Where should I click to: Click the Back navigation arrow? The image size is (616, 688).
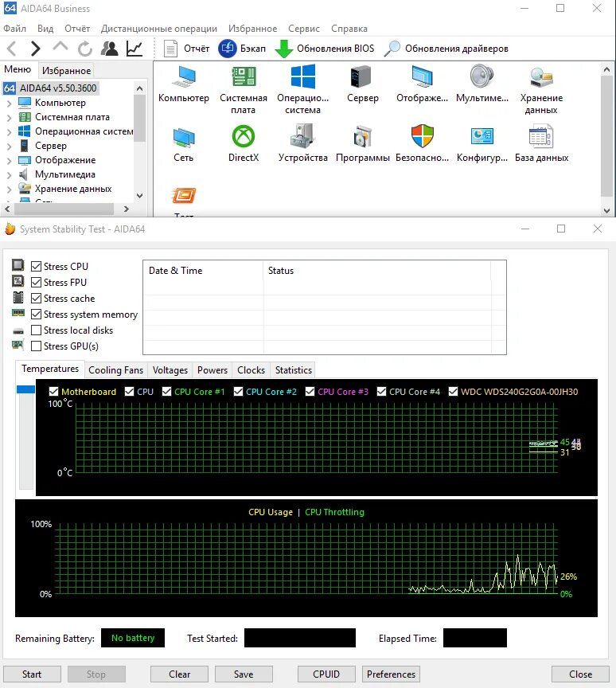tap(12, 49)
